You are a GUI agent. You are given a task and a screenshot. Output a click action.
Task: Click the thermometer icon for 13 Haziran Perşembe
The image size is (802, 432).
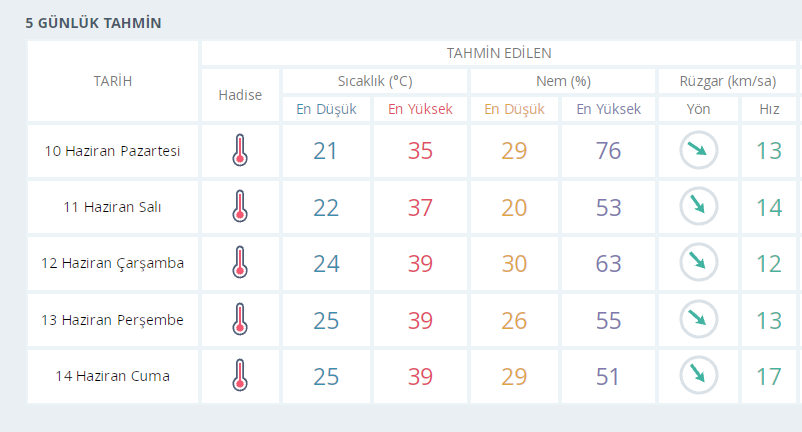239,319
